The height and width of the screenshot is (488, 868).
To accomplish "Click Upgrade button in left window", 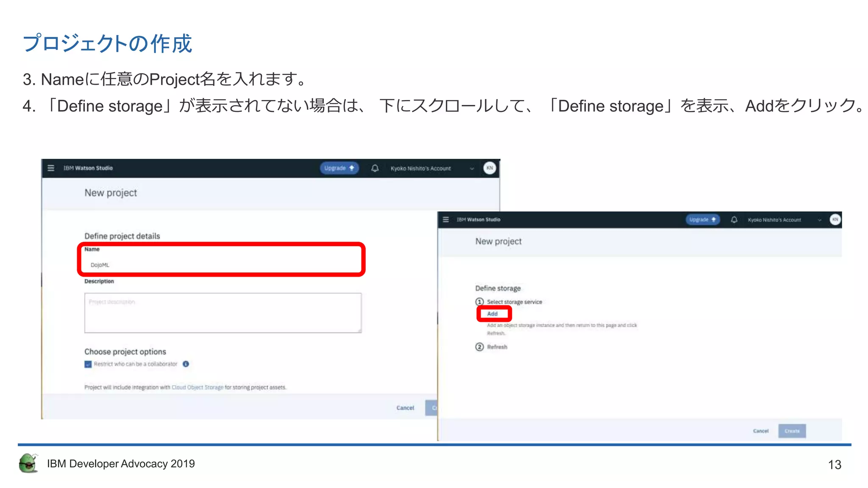I will tap(339, 168).
